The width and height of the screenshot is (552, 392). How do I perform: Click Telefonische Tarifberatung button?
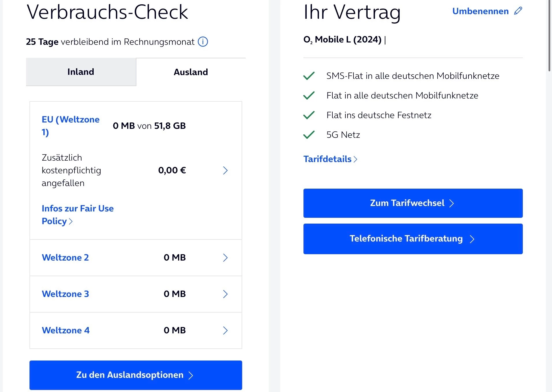pos(413,239)
